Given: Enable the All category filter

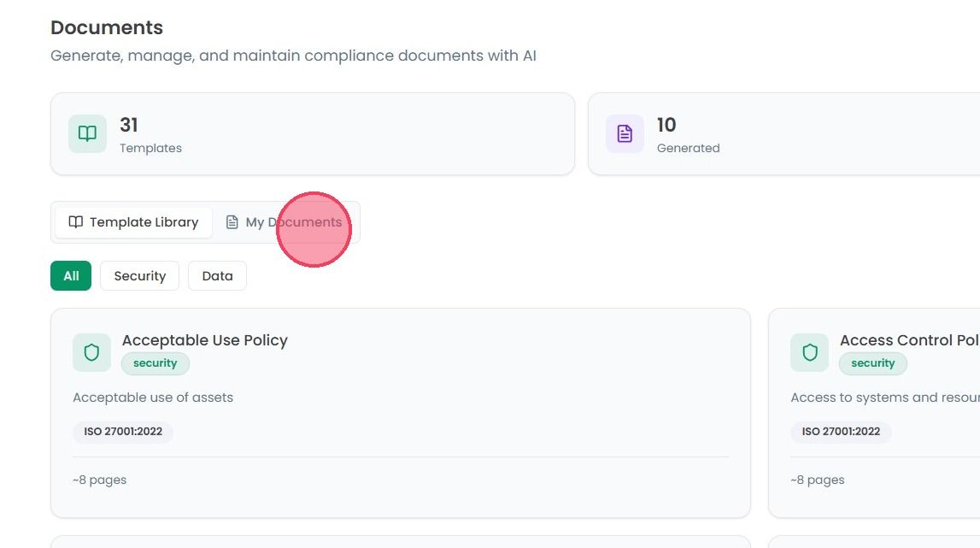Looking at the screenshot, I should pyautogui.click(x=71, y=276).
